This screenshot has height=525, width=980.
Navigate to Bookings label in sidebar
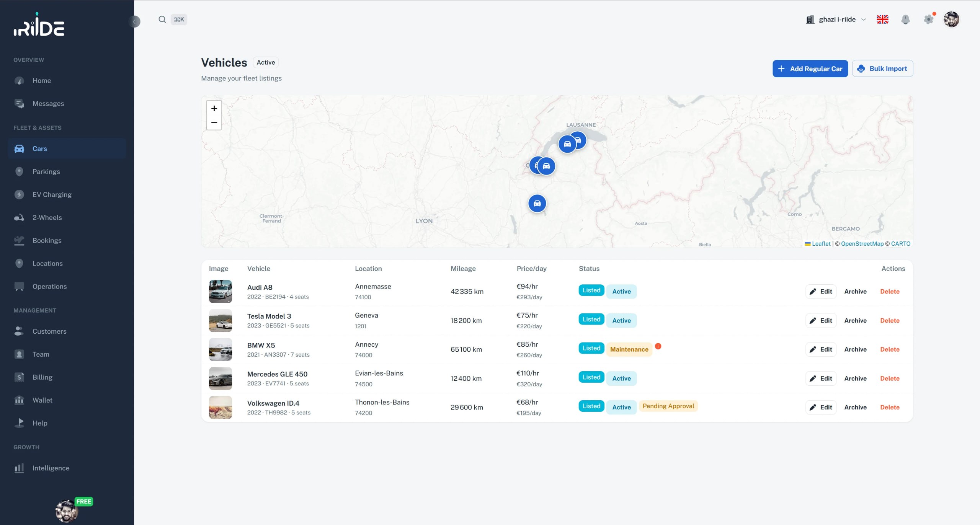tap(47, 241)
